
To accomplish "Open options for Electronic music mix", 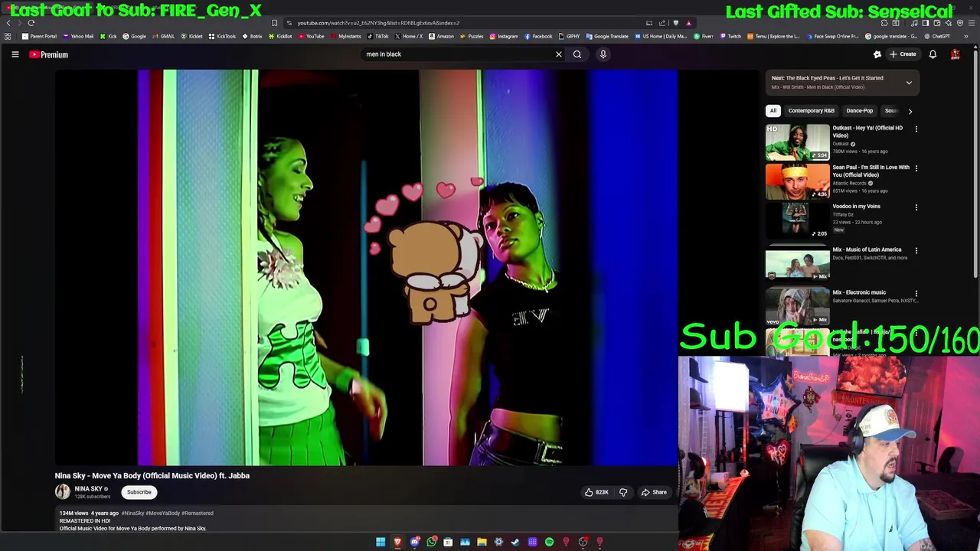I will pos(916,293).
